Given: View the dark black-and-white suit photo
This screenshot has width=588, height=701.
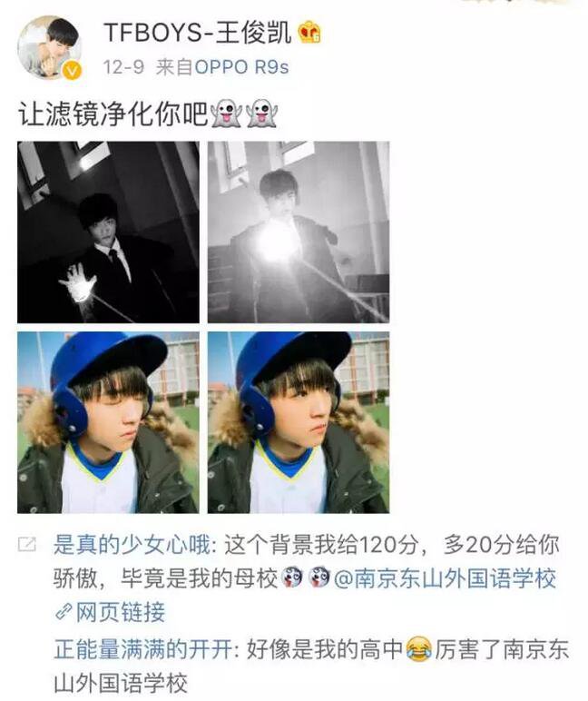Looking at the screenshot, I should click(108, 232).
